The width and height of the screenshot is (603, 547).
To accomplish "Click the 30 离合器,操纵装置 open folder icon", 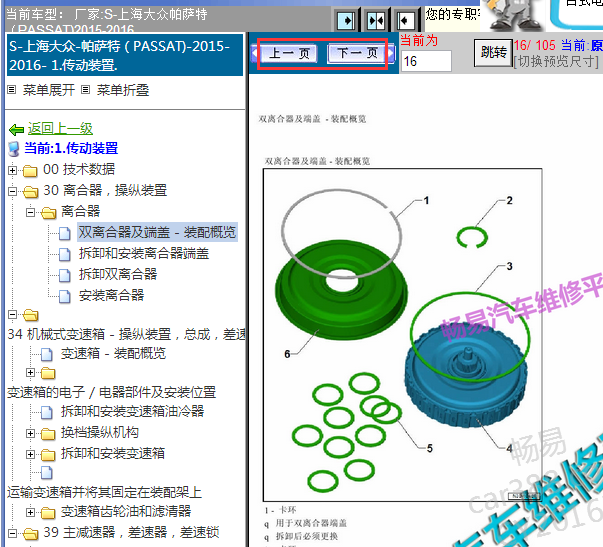I will 30,191.
